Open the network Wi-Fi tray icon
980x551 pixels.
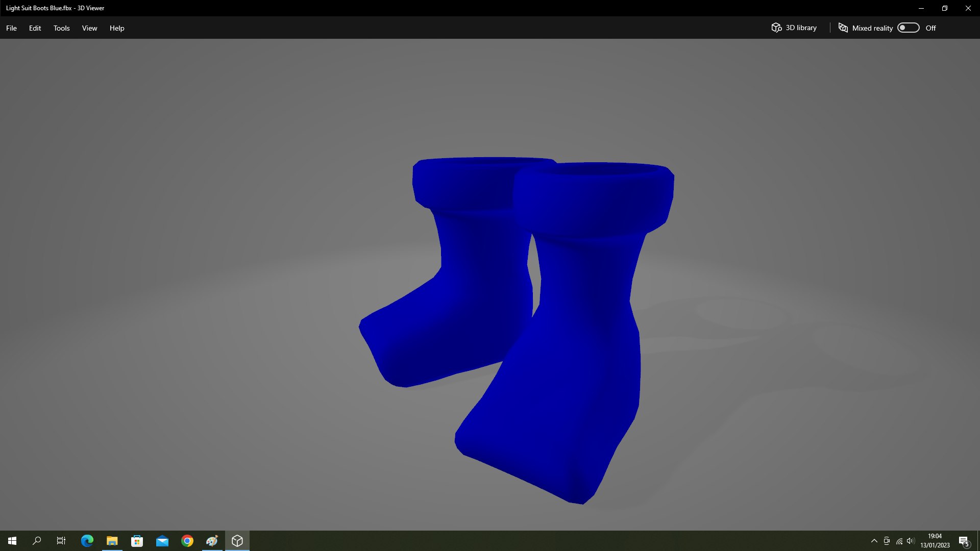point(899,541)
